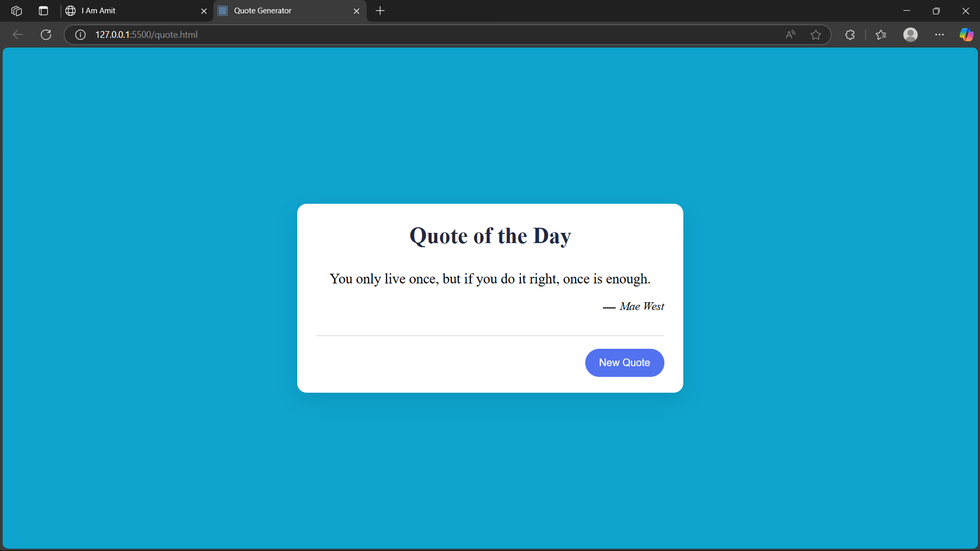Open a new tab with plus button

pos(380,11)
